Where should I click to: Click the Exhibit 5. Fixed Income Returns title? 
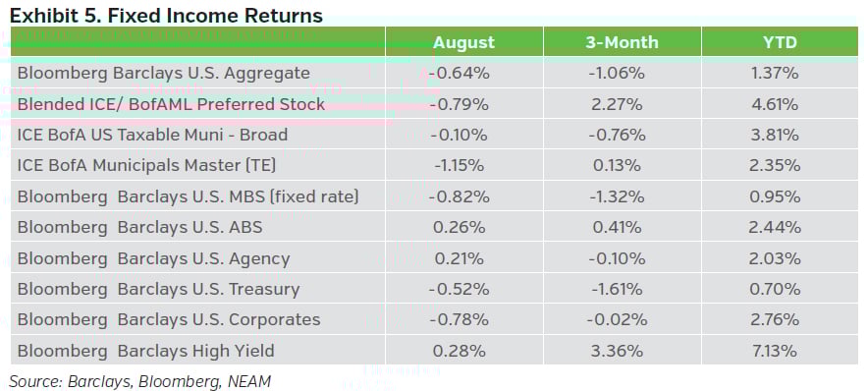(166, 16)
